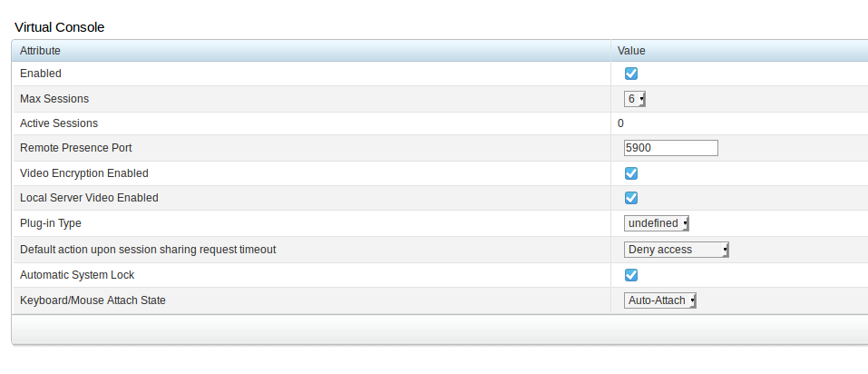Click the Max Sessions attribute label
This screenshot has width=868, height=374.
pyautogui.click(x=54, y=99)
